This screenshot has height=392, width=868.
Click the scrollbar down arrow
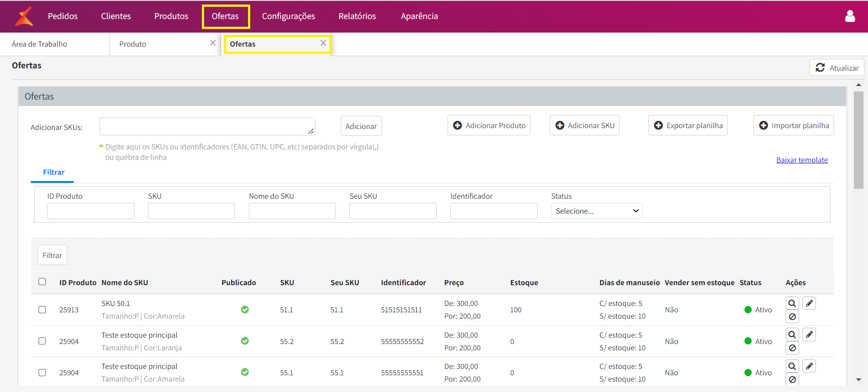858,380
